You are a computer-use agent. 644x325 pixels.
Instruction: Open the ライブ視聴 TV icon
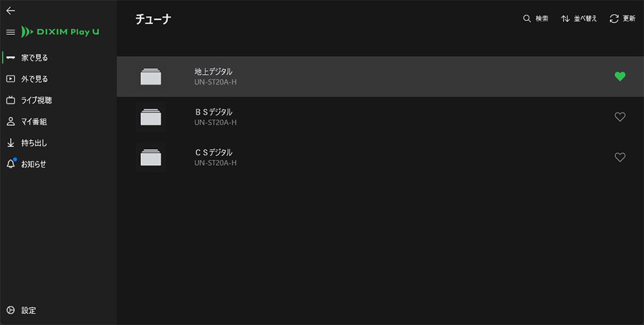[10, 100]
